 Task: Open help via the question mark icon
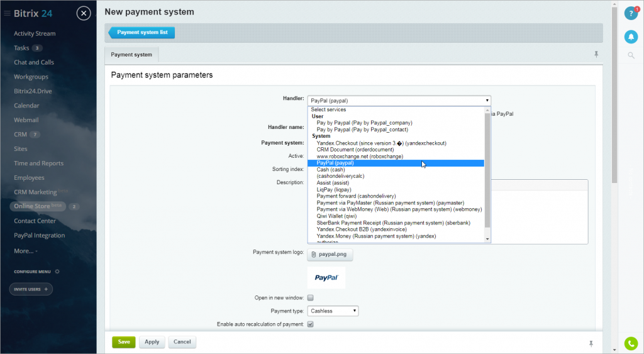click(x=631, y=14)
